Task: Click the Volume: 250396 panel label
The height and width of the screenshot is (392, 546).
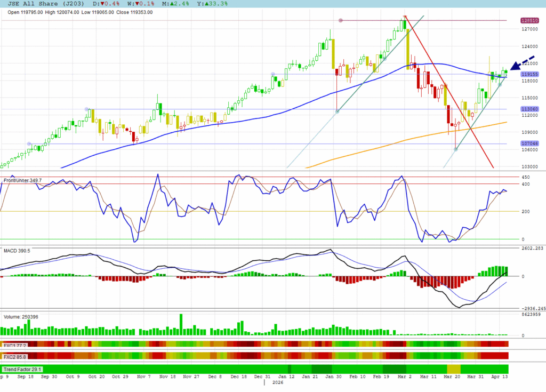Action: [22, 317]
